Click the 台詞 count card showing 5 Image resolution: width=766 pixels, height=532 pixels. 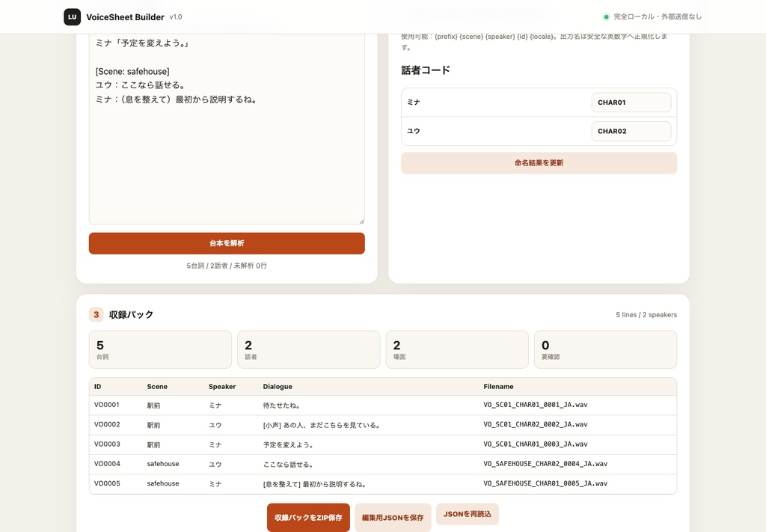160,349
